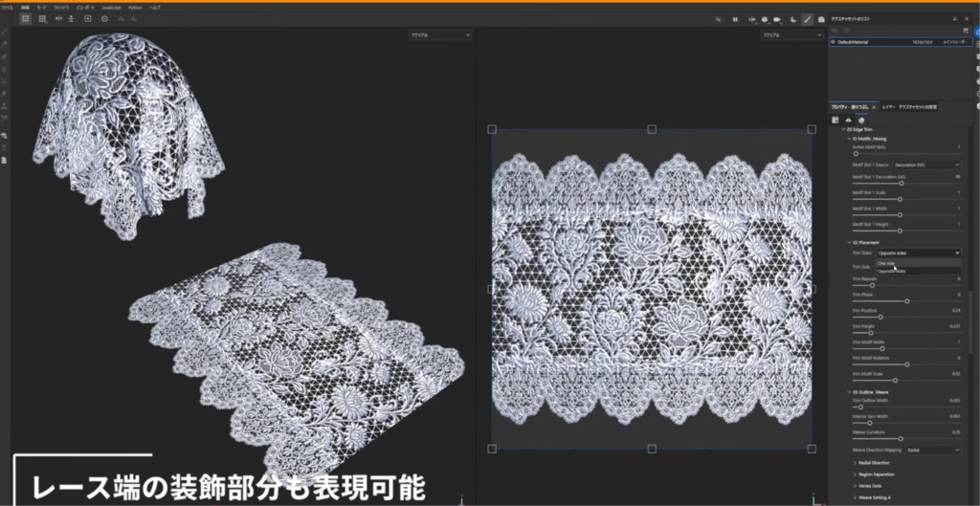Click the Trim Position slider handle
Viewport: 980px width, 506px height.
[880, 318]
